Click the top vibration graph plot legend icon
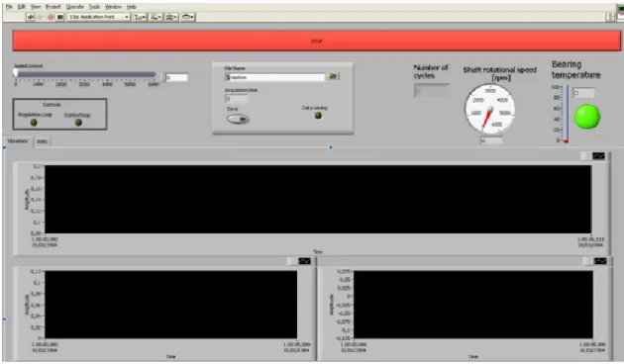Viewport: 624px width, 364px height. coord(598,156)
